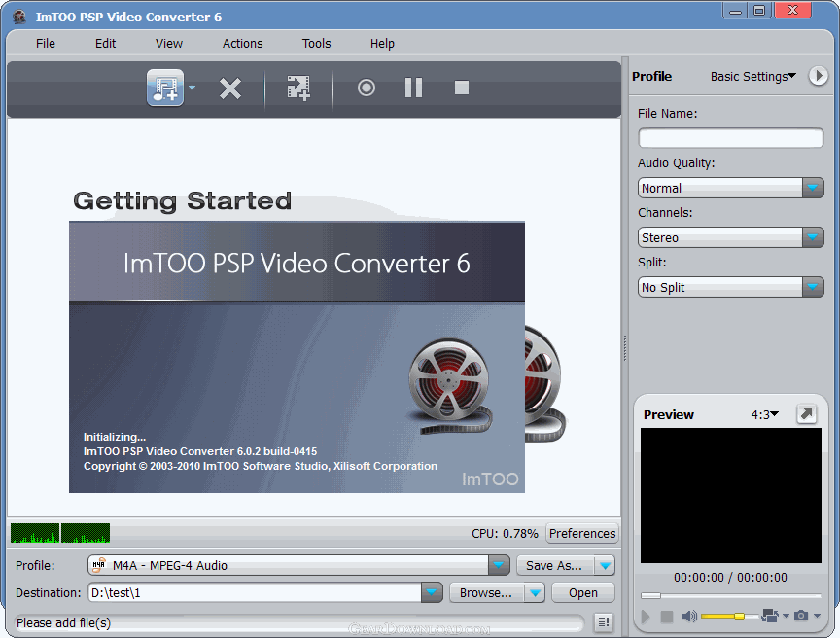840x638 pixels.
Task: Open the Tools menu
Action: [x=316, y=44]
